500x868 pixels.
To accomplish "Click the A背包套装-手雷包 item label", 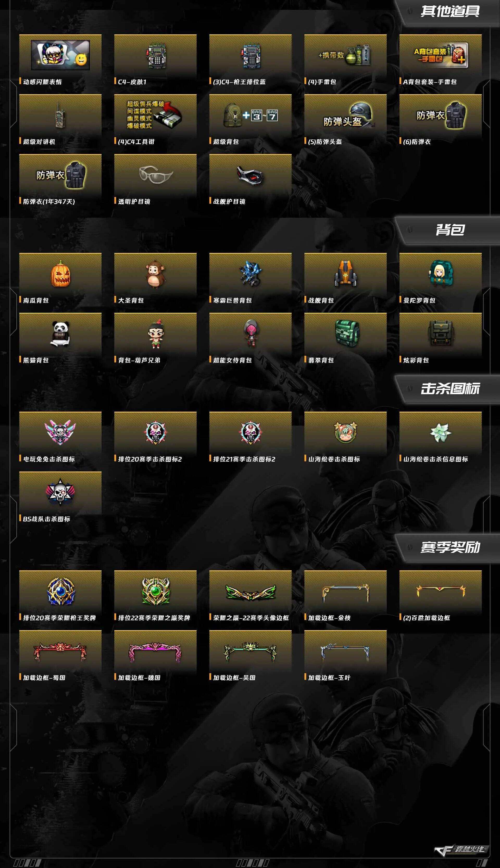I will click(430, 82).
